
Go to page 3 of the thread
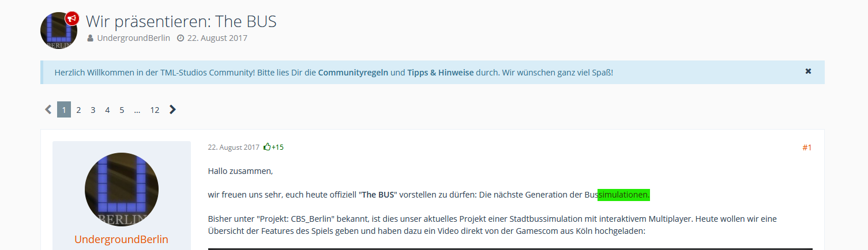(93, 109)
